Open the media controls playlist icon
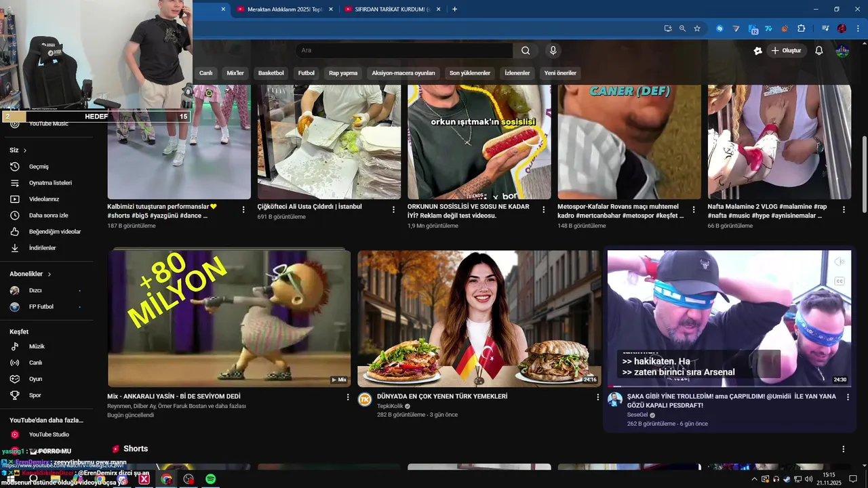Screen dimensions: 868x488 [825, 28]
